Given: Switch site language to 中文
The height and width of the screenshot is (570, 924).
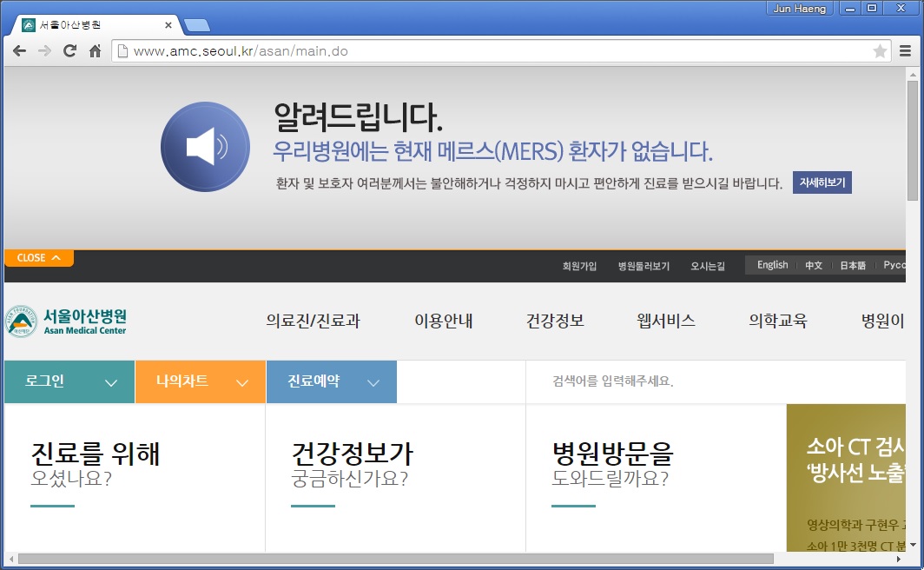Looking at the screenshot, I should [814, 265].
